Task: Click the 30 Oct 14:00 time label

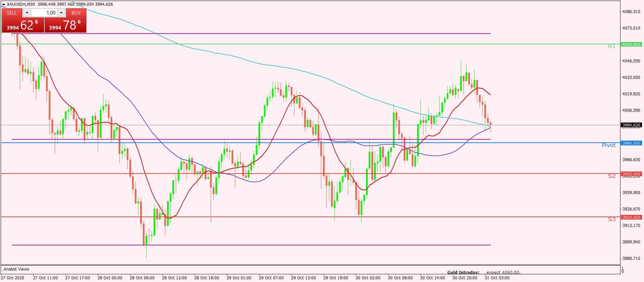Action: click(432, 278)
